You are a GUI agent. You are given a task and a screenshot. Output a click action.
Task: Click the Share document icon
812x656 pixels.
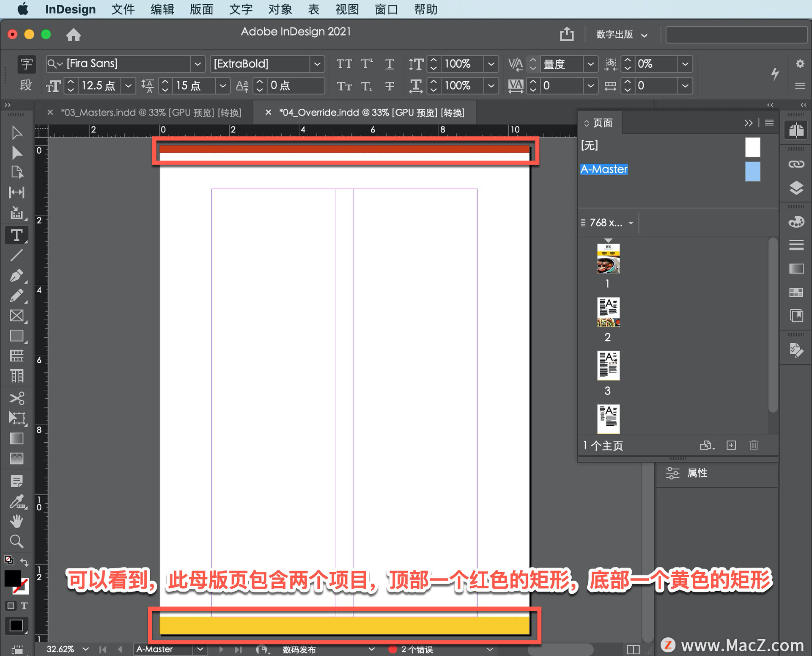pyautogui.click(x=567, y=34)
